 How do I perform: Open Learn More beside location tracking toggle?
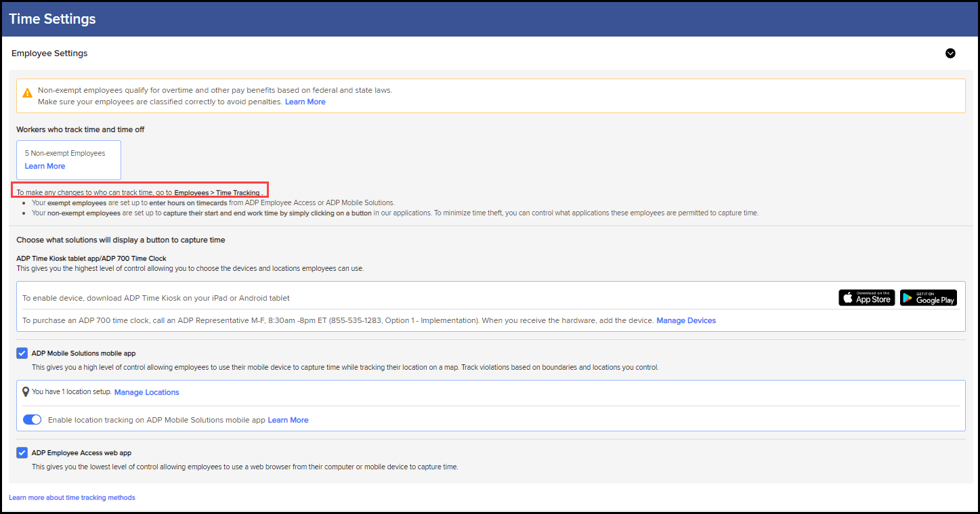(288, 420)
